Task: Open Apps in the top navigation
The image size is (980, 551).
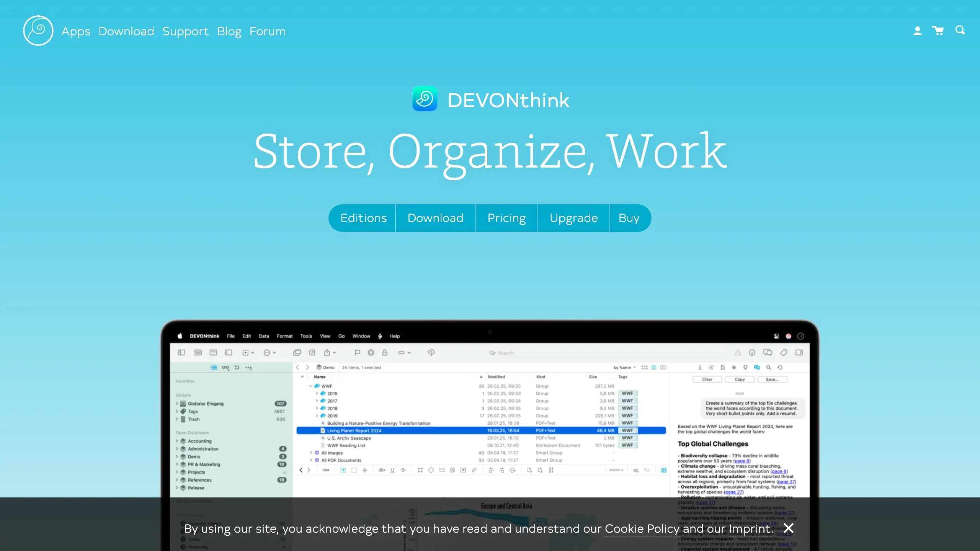Action: [76, 31]
